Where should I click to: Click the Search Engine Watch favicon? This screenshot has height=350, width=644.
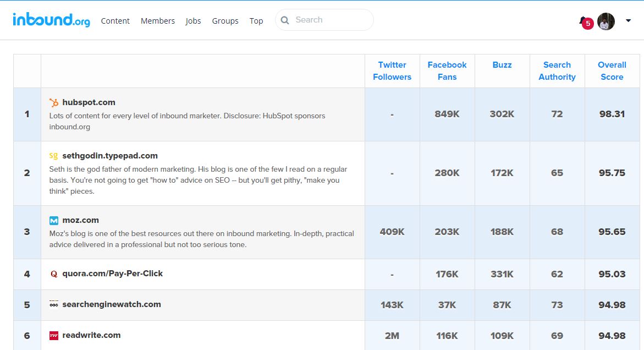(54, 304)
